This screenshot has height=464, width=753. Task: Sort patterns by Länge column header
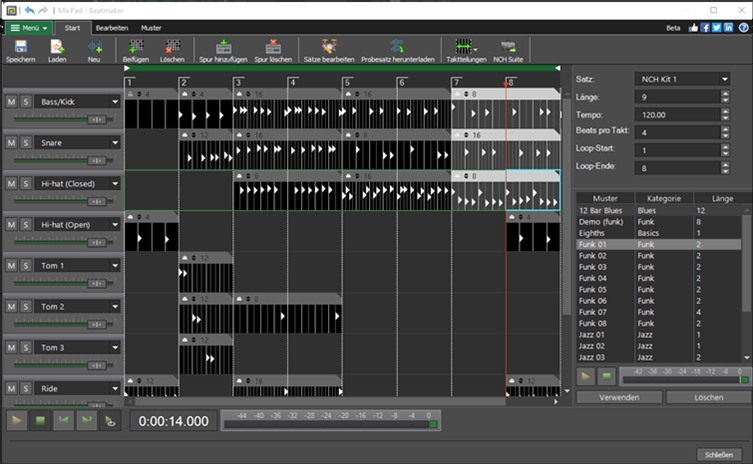tap(722, 198)
